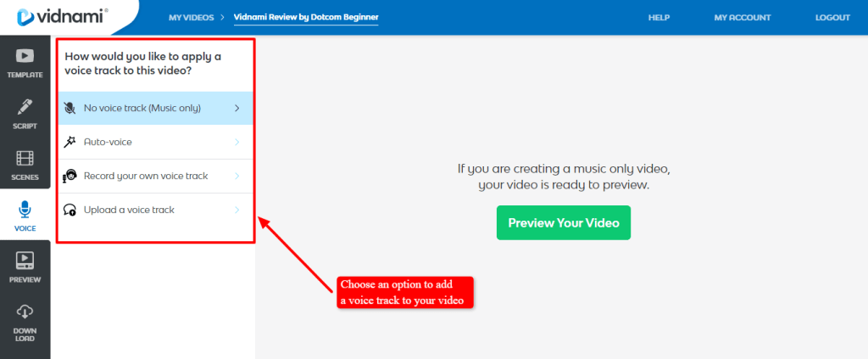Expand the Auto-voice chevron
This screenshot has width=868, height=359.
coord(237,142)
